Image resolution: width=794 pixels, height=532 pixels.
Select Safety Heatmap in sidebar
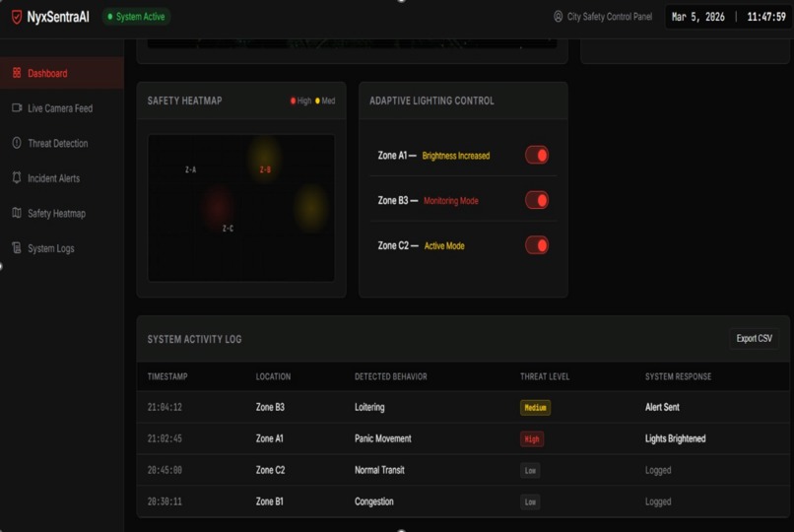click(x=62, y=213)
